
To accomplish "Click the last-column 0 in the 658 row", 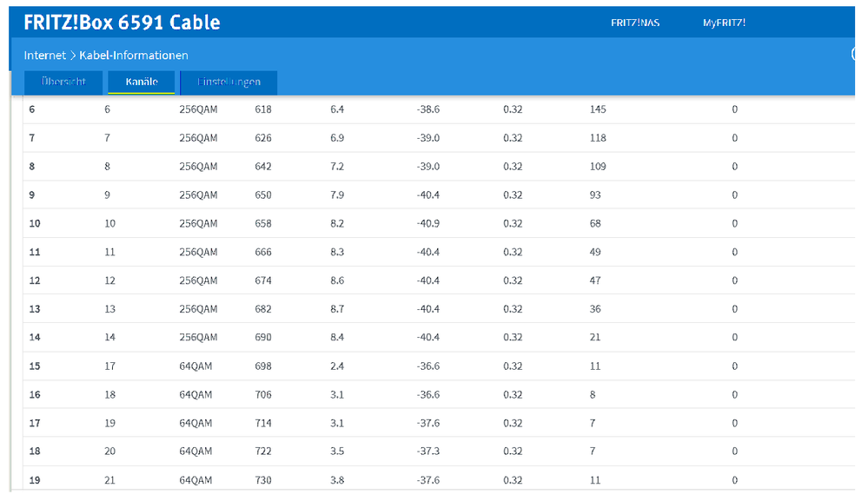I will 734,223.
